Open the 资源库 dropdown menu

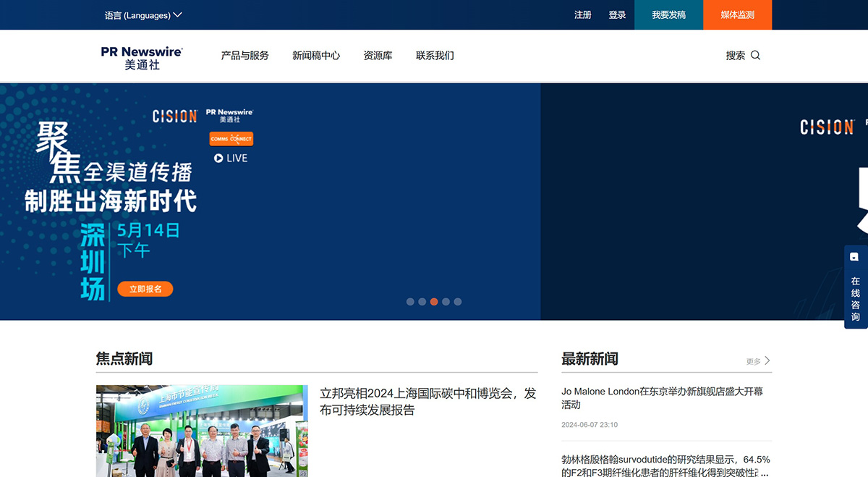click(x=378, y=55)
